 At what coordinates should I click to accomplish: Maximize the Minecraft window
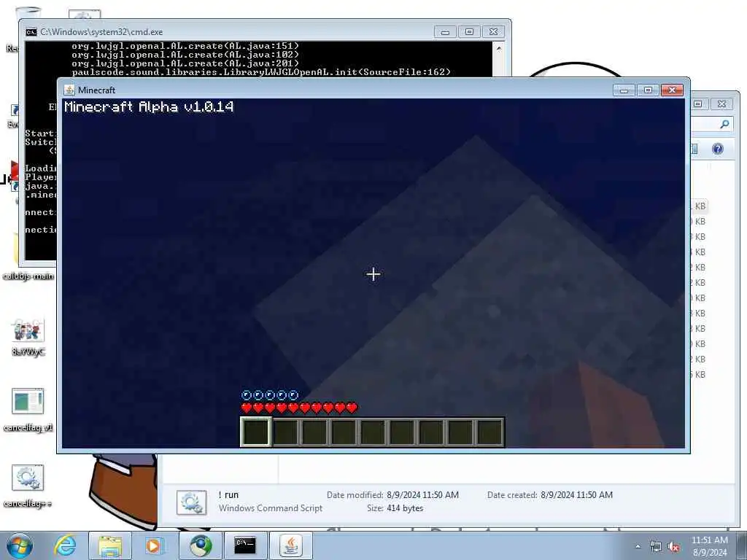[x=648, y=90]
